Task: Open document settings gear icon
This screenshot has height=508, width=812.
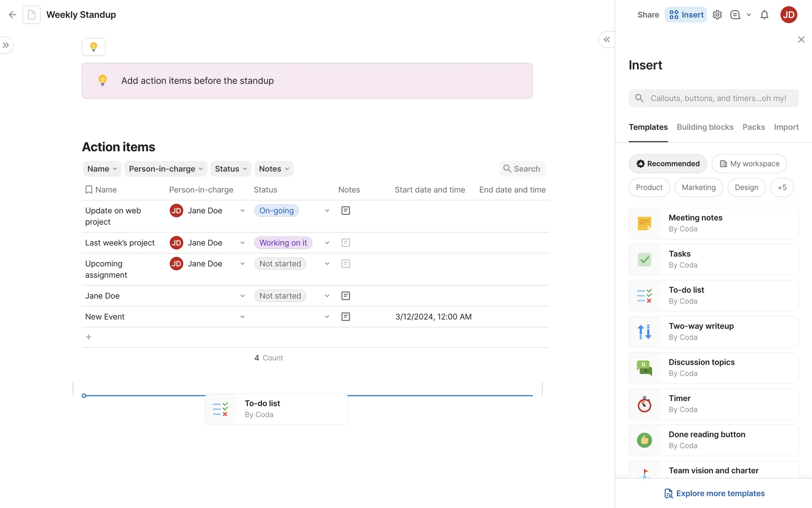Action: pos(717,15)
